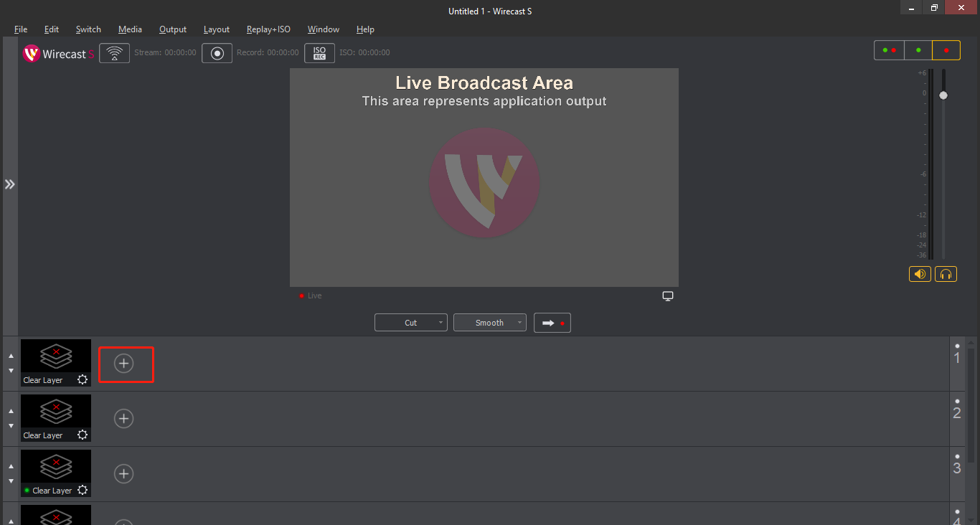Open the Help menu

point(365,29)
